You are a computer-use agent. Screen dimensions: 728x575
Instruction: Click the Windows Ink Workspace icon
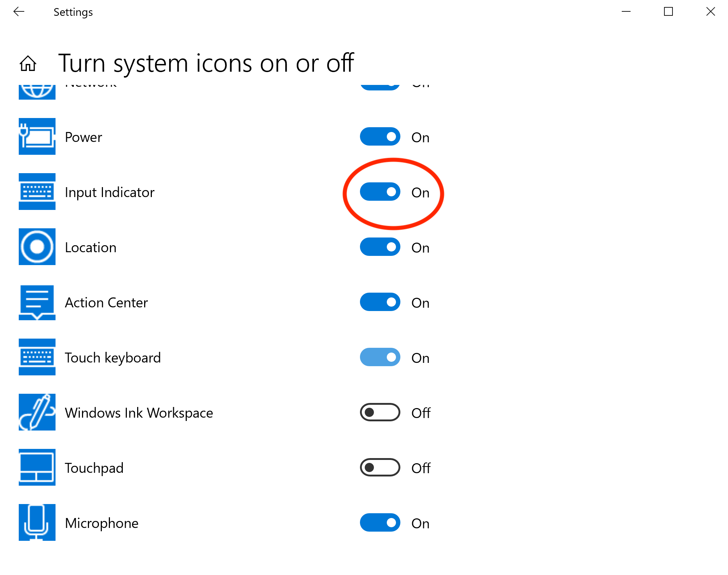(37, 412)
